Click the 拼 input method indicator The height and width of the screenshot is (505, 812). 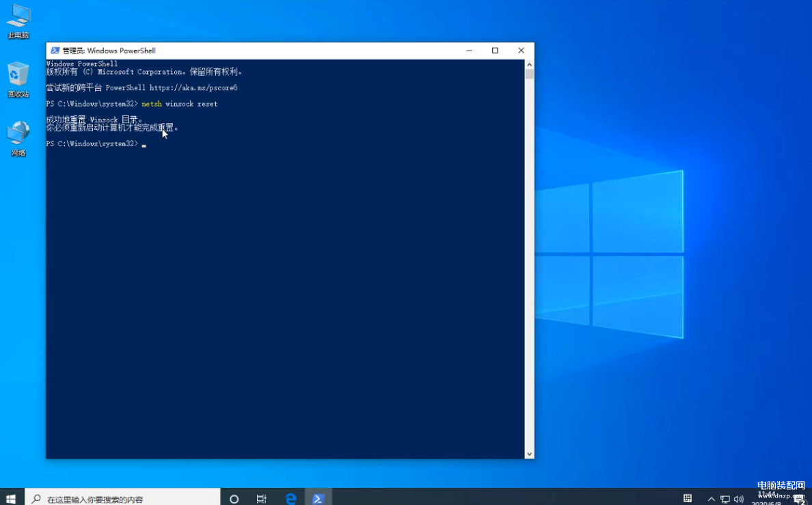pyautogui.click(x=687, y=498)
